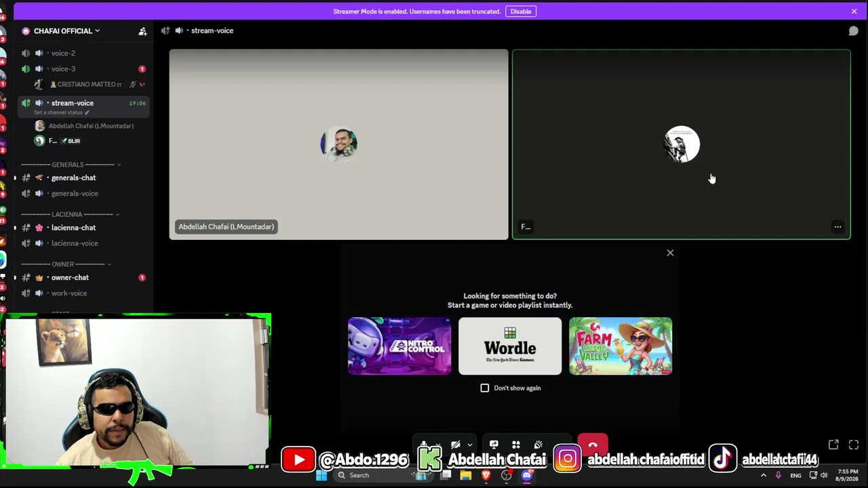The height and width of the screenshot is (488, 868).
Task: Select user CRISTIANO MATTEO in voice-3
Action: tap(89, 85)
